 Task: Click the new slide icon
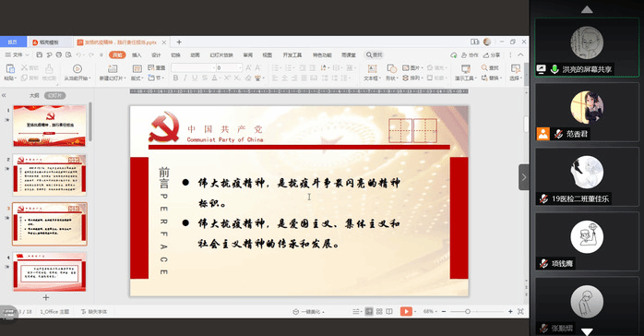coord(113,68)
